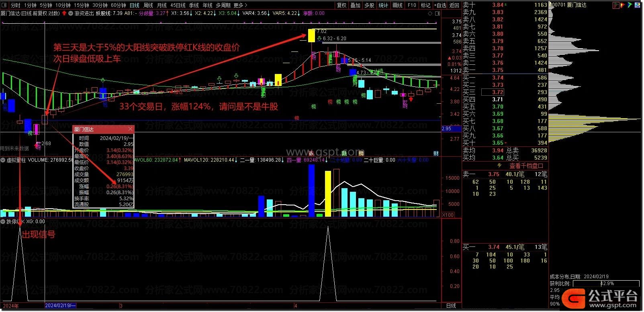Select the 15分钟 period tab
Image resolution: width=644 pixels, height=312 pixels.
(82, 5)
